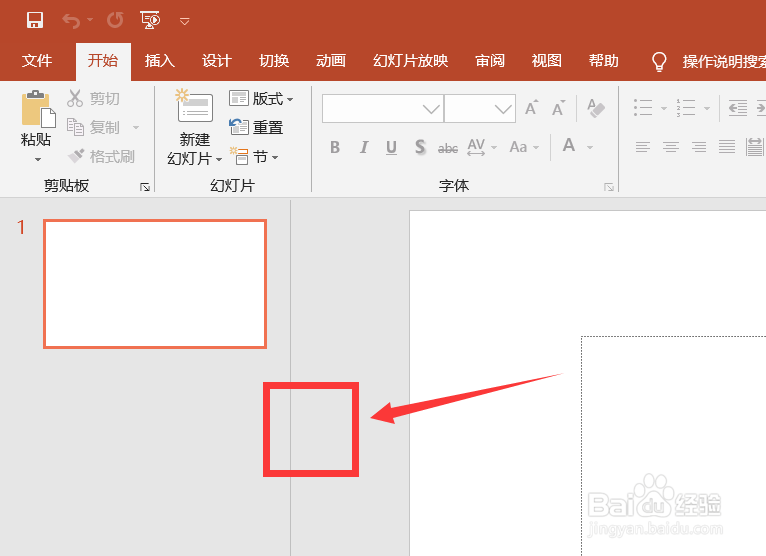Start slideshow from beginning in the quick access toolbar
Image resolution: width=766 pixels, height=556 pixels.
pos(150,21)
